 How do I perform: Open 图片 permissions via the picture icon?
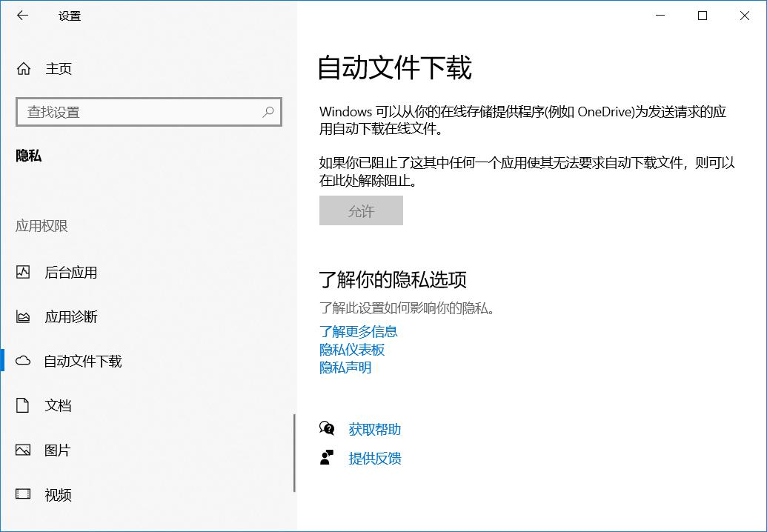point(22,450)
